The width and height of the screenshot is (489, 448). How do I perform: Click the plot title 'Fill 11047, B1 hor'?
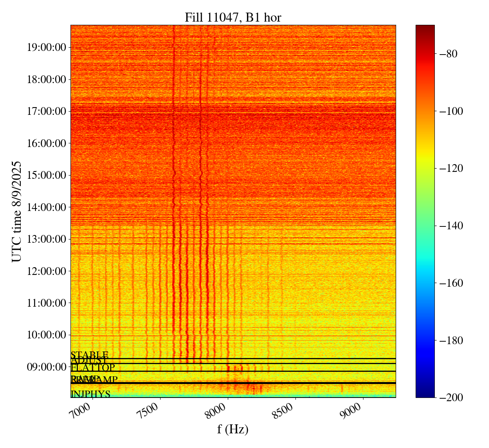coord(233,17)
